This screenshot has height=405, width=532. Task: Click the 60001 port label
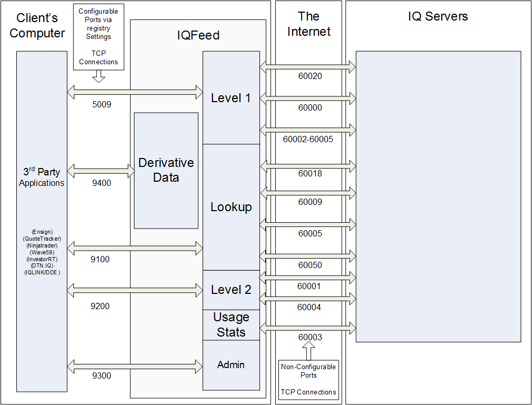309,286
